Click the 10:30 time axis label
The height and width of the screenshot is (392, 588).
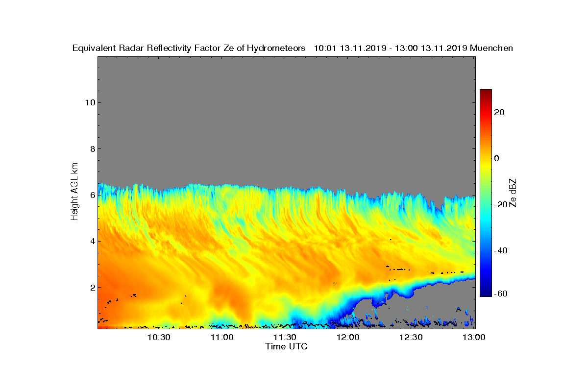(x=159, y=338)
